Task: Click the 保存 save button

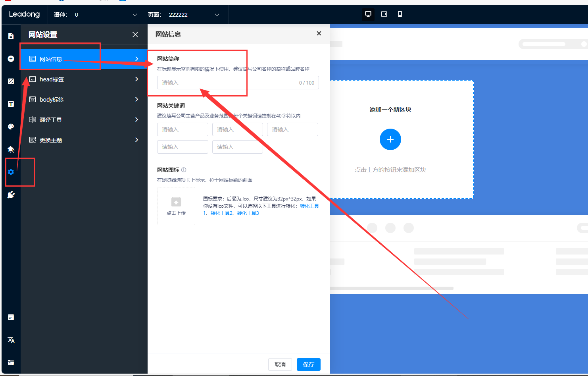Action: click(308, 364)
